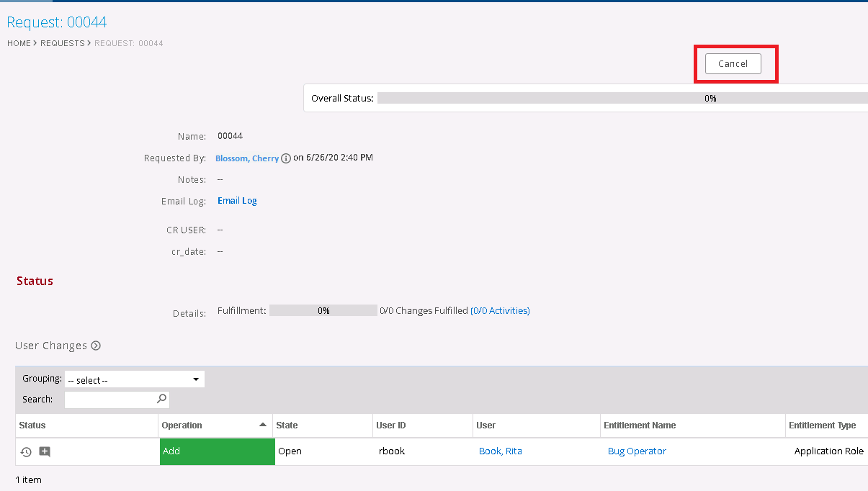Open requester Blossom, Cherry profile link

[246, 158]
